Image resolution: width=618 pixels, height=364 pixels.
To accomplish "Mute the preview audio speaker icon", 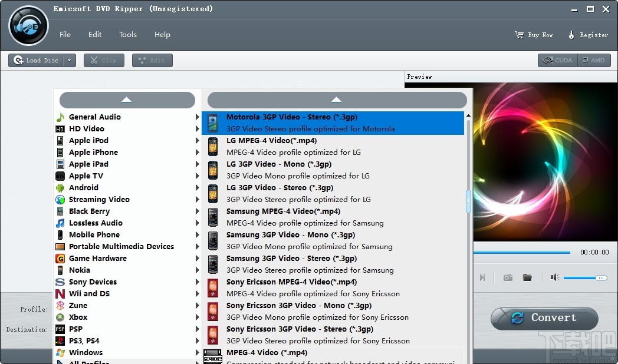I will pos(554,277).
